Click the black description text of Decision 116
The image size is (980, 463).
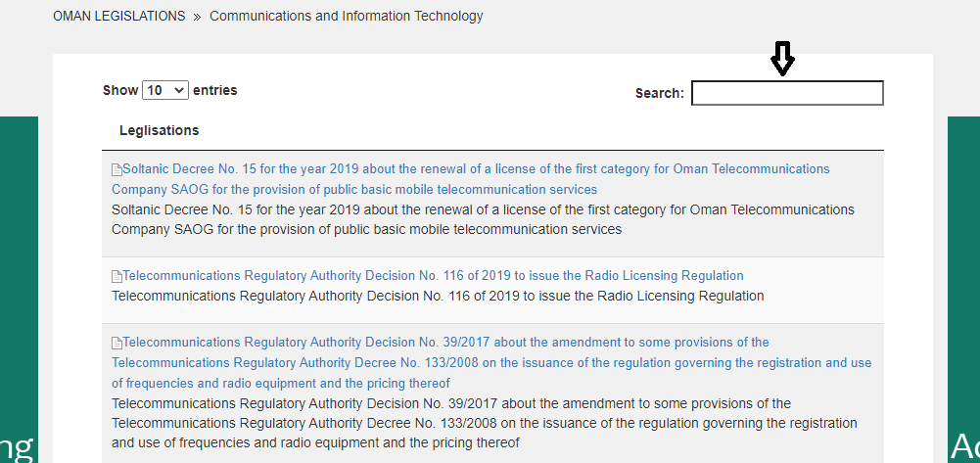[x=437, y=296]
